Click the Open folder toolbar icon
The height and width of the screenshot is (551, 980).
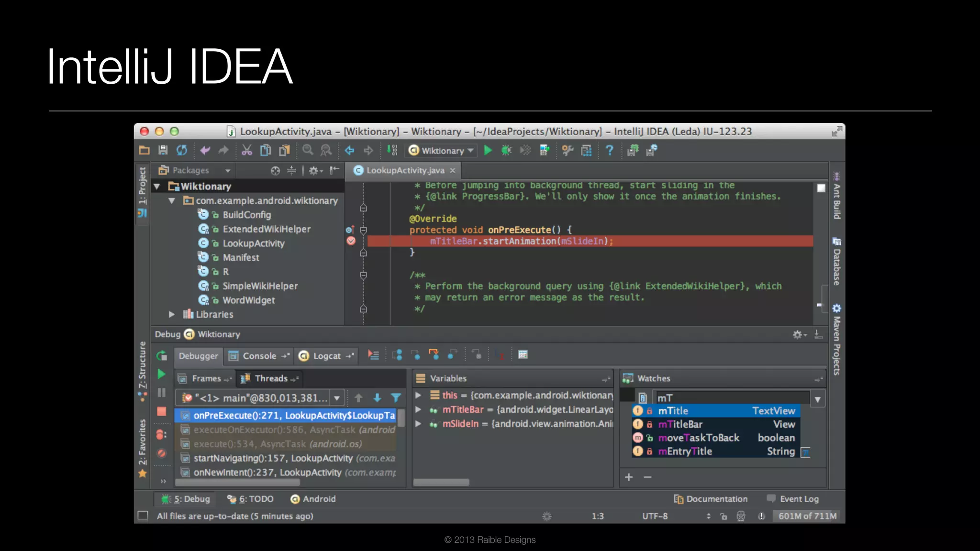click(144, 151)
